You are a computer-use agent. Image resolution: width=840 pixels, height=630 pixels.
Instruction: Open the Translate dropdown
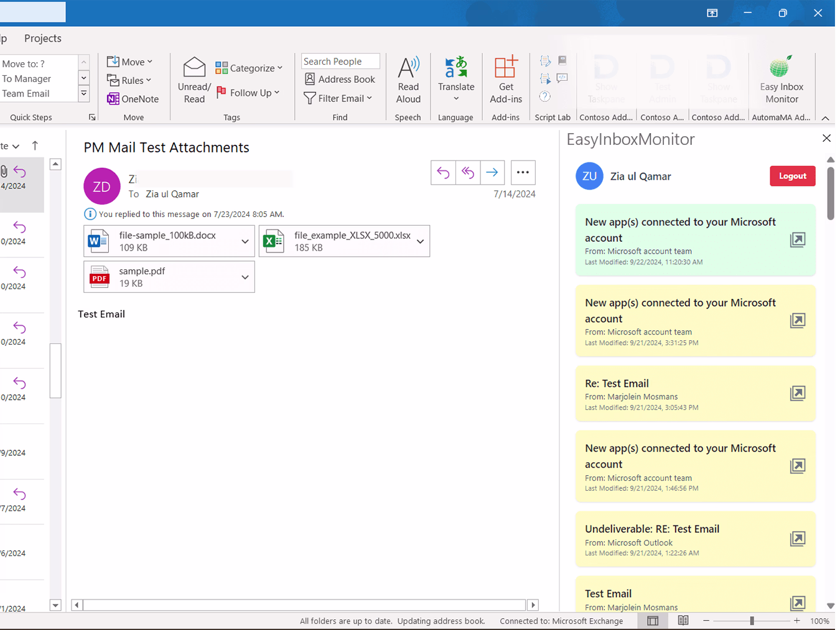(x=456, y=80)
